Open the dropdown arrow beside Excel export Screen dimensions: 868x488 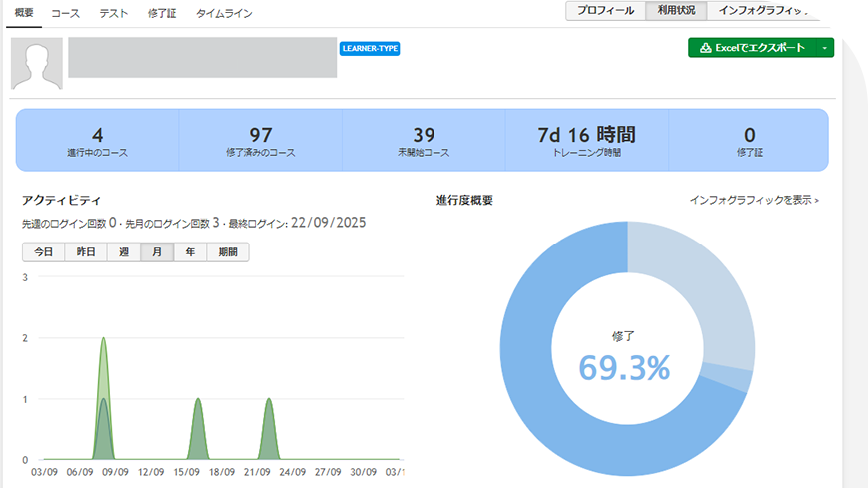click(824, 48)
